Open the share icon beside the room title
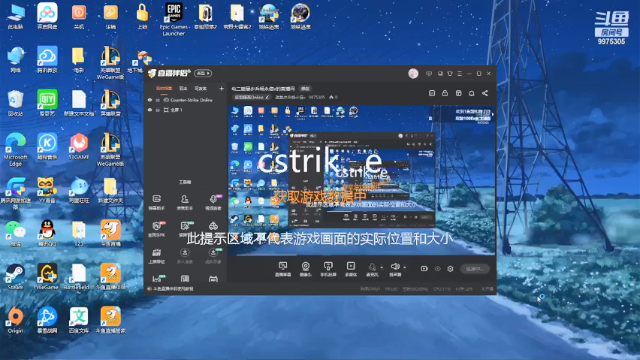Image resolution: width=640 pixels, height=360 pixels. 485,93
